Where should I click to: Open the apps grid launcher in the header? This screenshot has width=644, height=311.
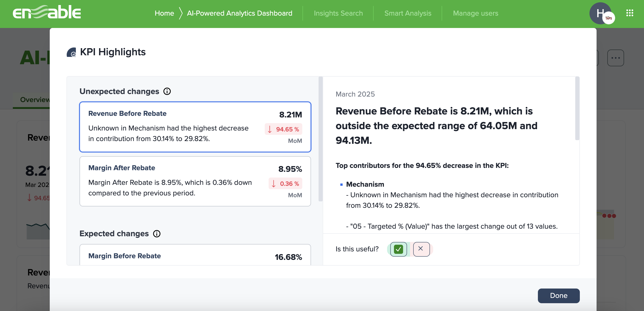click(x=630, y=13)
